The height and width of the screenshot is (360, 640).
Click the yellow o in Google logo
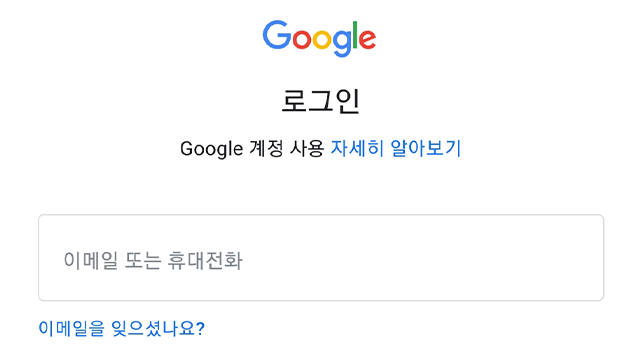[321, 40]
